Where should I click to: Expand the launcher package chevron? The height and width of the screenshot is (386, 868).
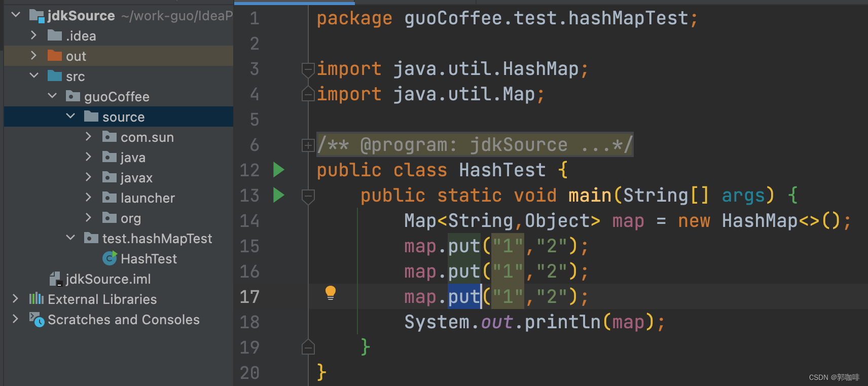click(89, 197)
